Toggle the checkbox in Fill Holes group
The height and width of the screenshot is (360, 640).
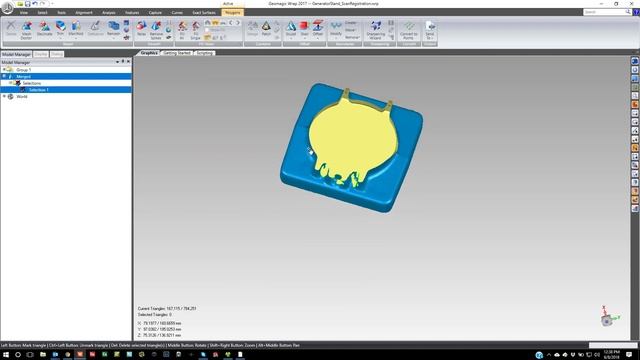[x=207, y=30]
